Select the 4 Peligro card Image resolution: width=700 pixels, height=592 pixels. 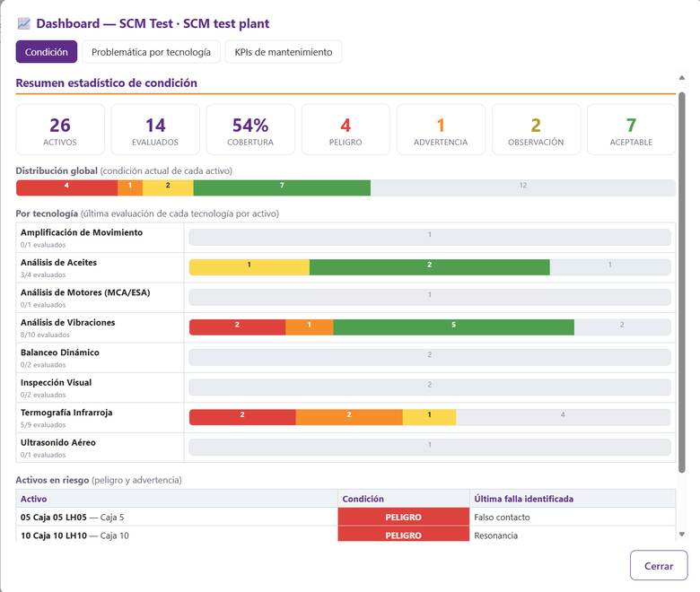coord(346,130)
